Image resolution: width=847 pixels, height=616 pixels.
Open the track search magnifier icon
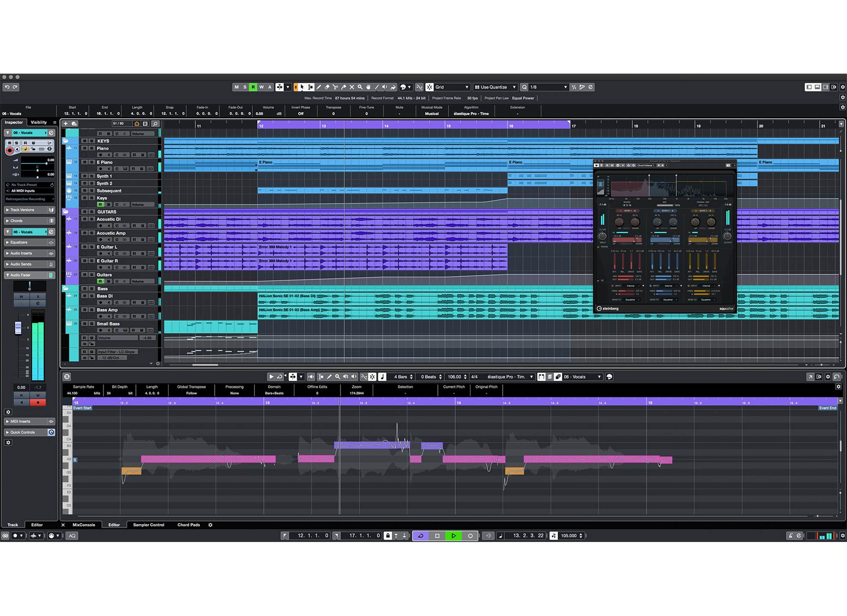coord(155,124)
